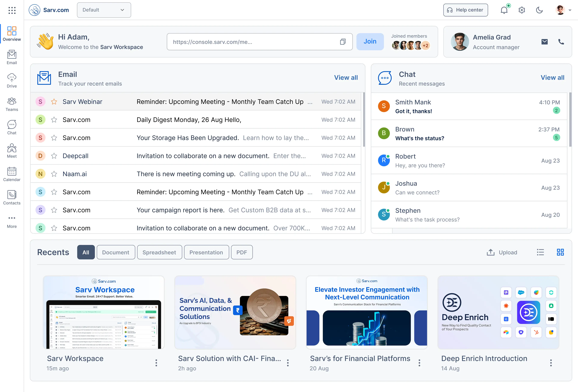Image resolution: width=578 pixels, height=392 pixels.
Task: Toggle dark mode with moon icon
Action: 539,10
